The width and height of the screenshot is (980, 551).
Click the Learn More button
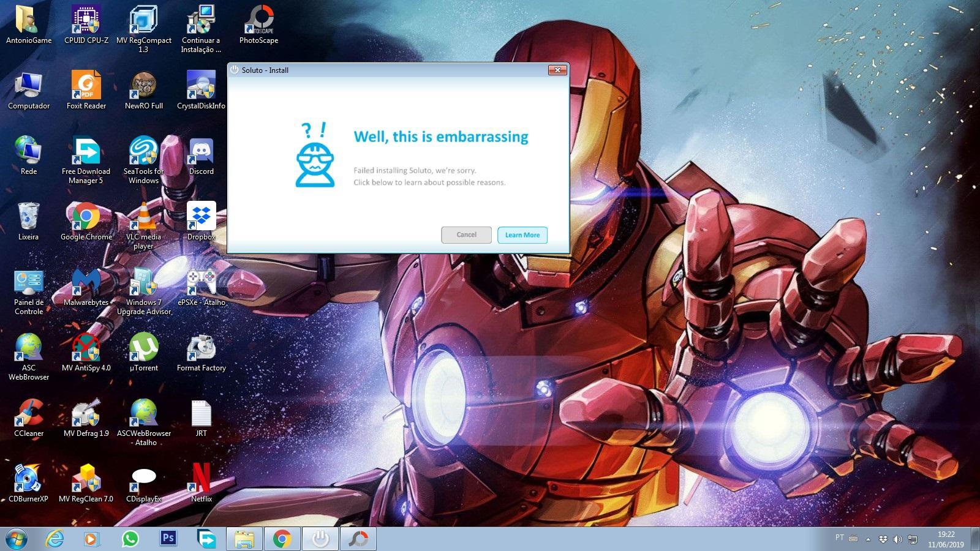[522, 235]
